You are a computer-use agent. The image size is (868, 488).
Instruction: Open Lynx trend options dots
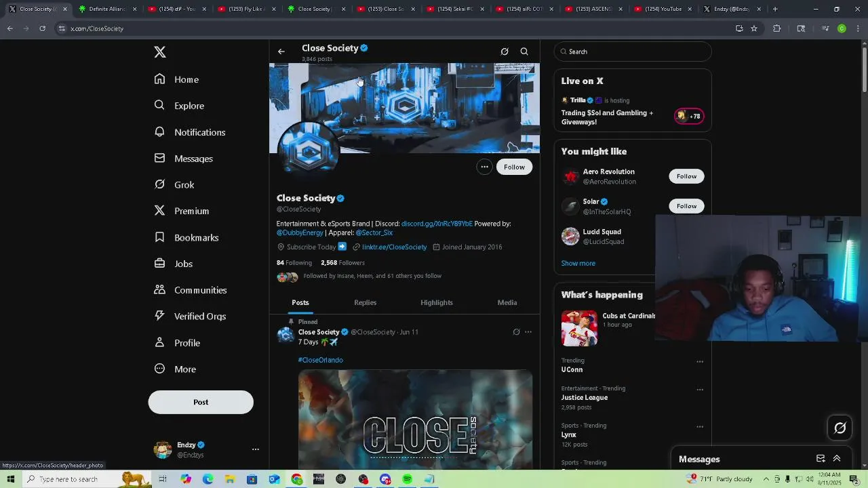pyautogui.click(x=700, y=427)
